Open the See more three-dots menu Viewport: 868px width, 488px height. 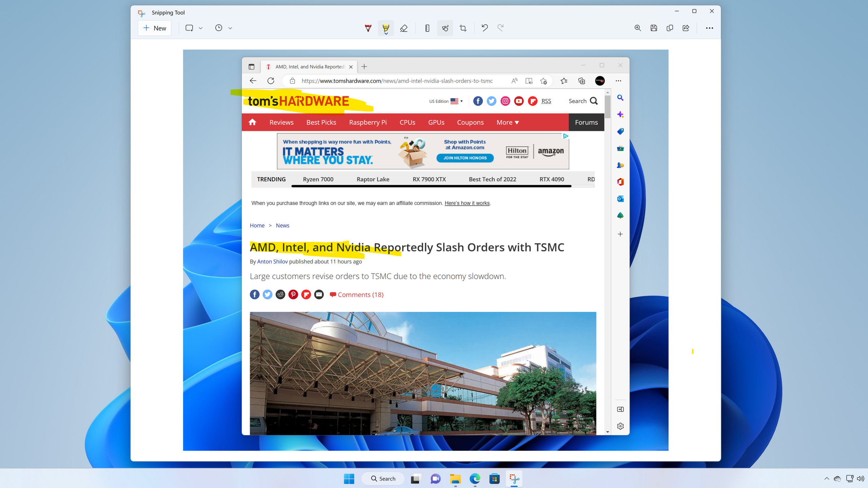pyautogui.click(x=709, y=28)
